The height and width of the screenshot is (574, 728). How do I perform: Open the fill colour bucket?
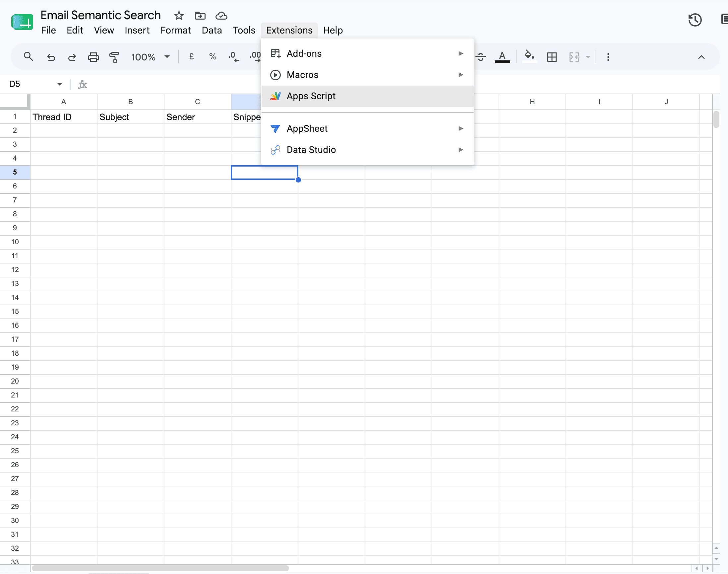click(529, 56)
